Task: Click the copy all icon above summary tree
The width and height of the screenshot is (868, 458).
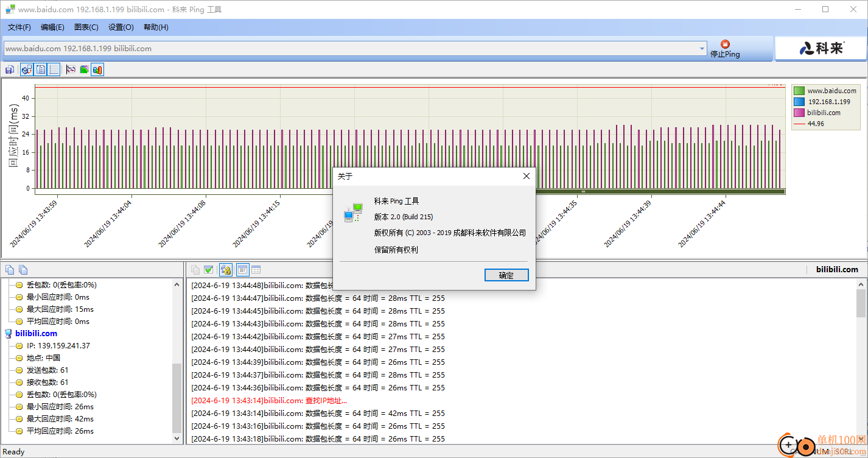Action: point(23,269)
